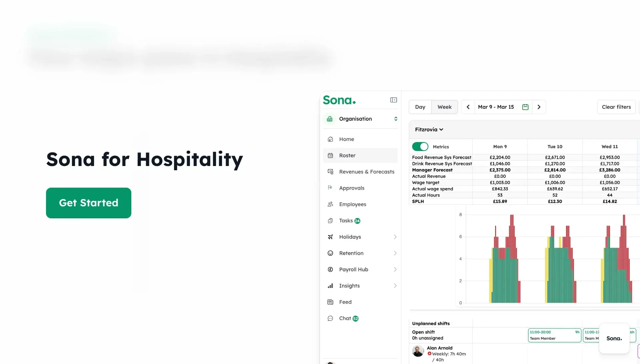Viewport: 640px width, 364px height.
Task: Switch to Day view
Action: click(x=420, y=107)
